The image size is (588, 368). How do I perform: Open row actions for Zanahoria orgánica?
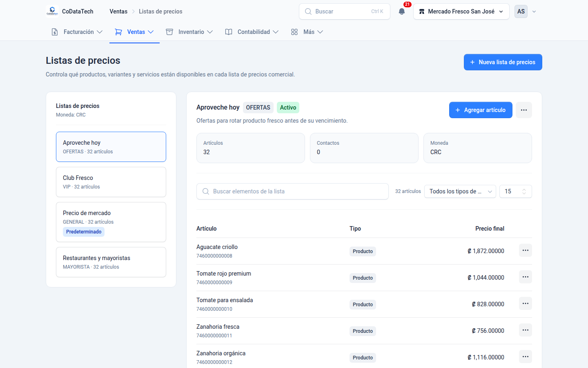(526, 357)
